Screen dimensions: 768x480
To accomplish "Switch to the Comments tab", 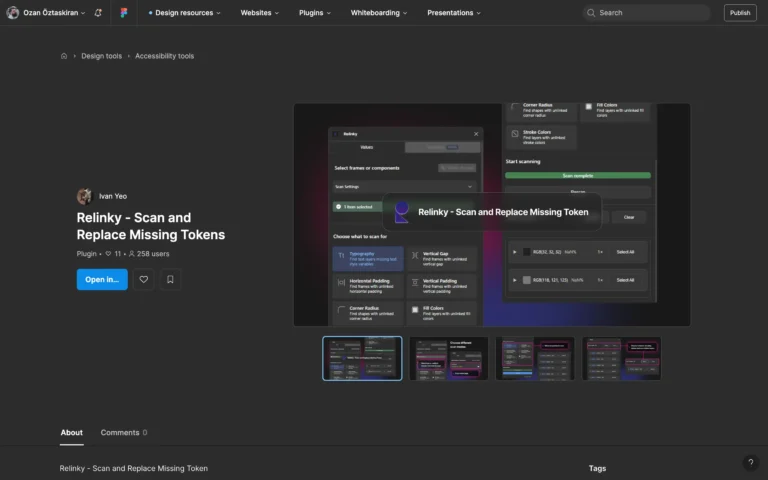I will coord(123,432).
